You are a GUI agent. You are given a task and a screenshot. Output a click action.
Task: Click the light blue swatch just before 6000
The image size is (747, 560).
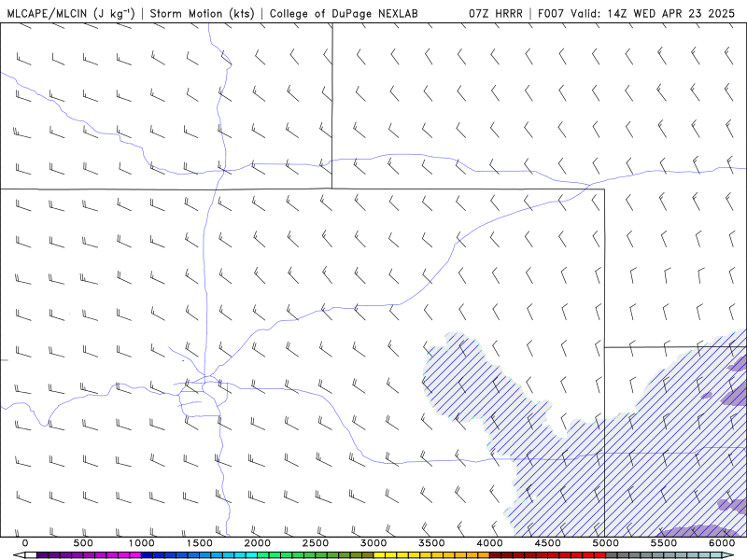click(x=716, y=554)
